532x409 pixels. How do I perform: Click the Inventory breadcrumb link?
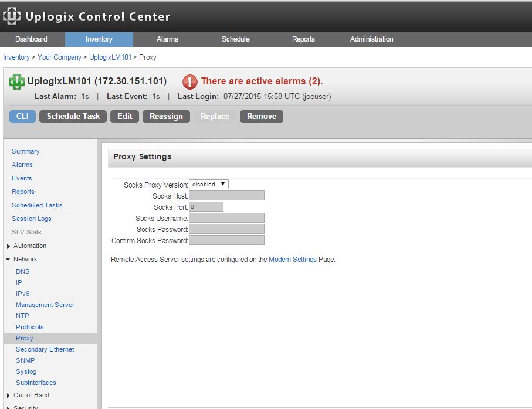(16, 57)
